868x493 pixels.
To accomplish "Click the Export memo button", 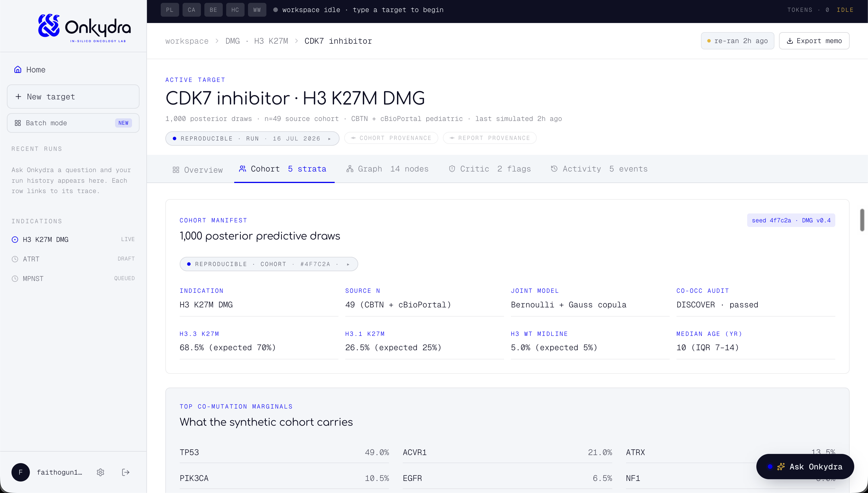I will click(814, 41).
